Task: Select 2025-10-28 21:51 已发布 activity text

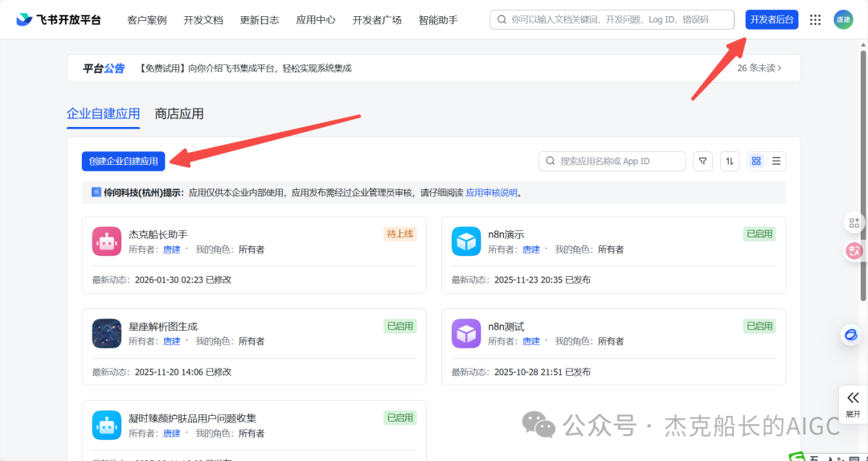Action: 542,372
